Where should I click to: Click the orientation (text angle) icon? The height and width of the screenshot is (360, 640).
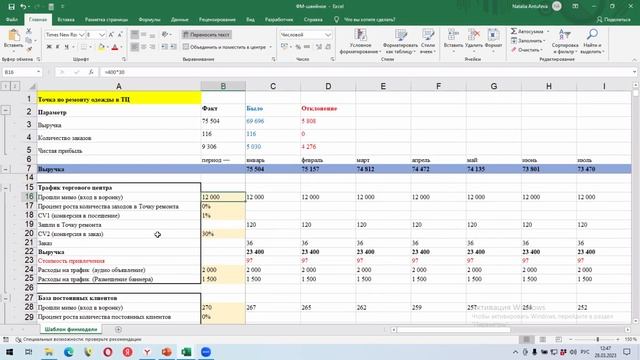(165, 35)
